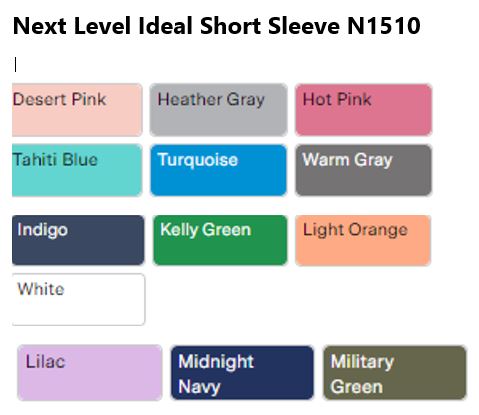
Task: Click the Hot Pink label text
Action: point(337,99)
